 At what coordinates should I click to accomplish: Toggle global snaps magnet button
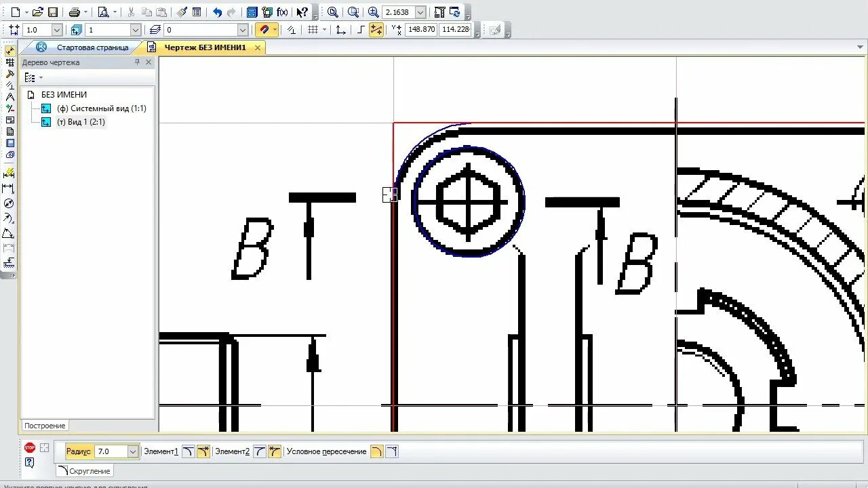pos(264,30)
